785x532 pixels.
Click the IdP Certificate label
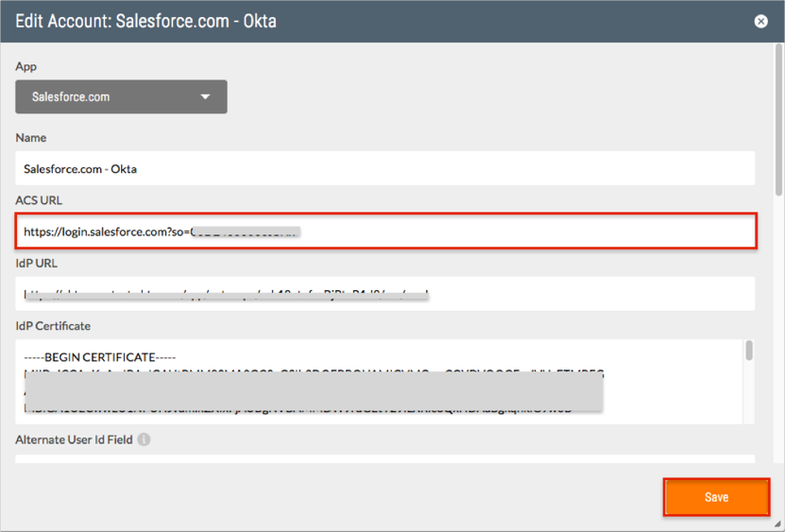click(53, 326)
